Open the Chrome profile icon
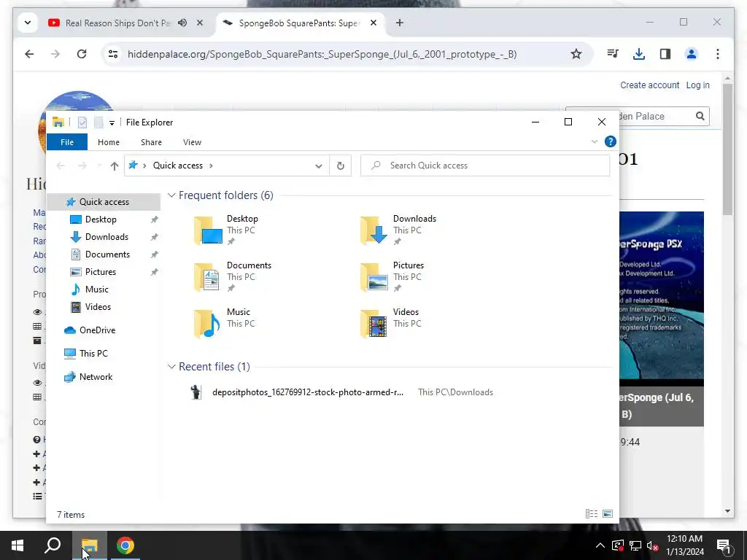The height and width of the screenshot is (560, 747). (692, 54)
